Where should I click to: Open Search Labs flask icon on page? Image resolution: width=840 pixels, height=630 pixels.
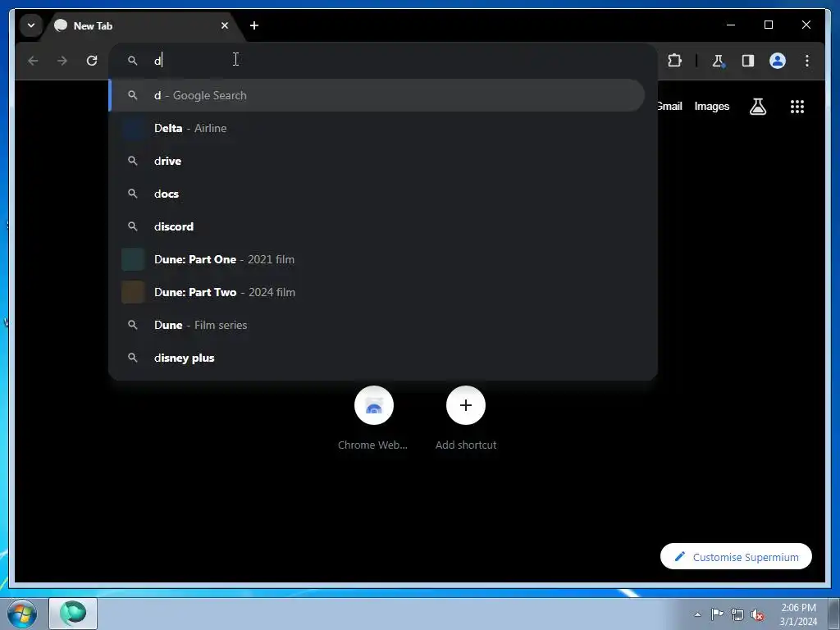[x=757, y=107]
